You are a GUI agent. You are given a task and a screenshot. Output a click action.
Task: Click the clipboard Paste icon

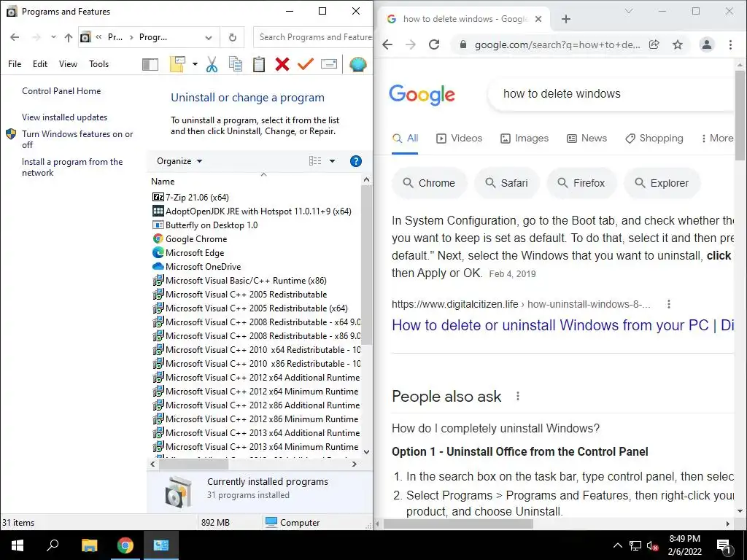259,64
